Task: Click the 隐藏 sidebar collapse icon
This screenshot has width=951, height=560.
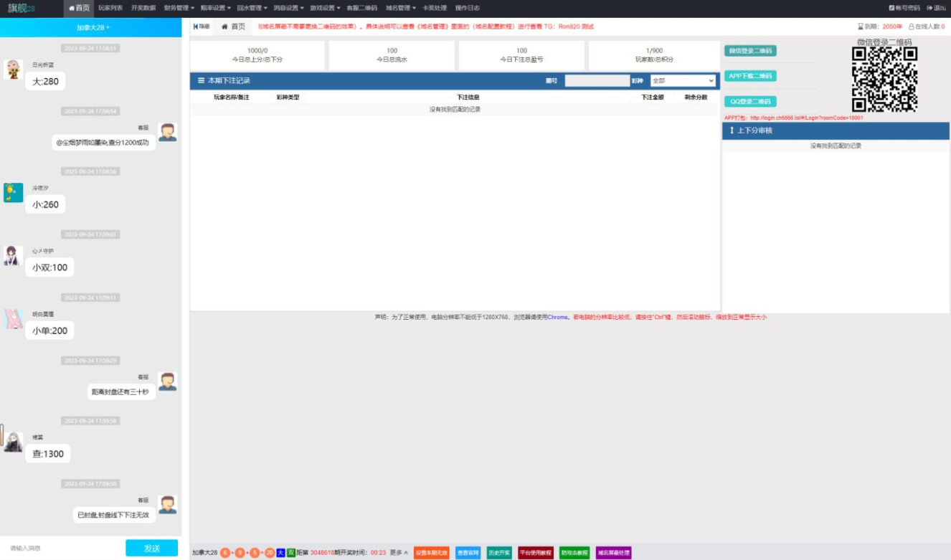Action: click(x=195, y=27)
